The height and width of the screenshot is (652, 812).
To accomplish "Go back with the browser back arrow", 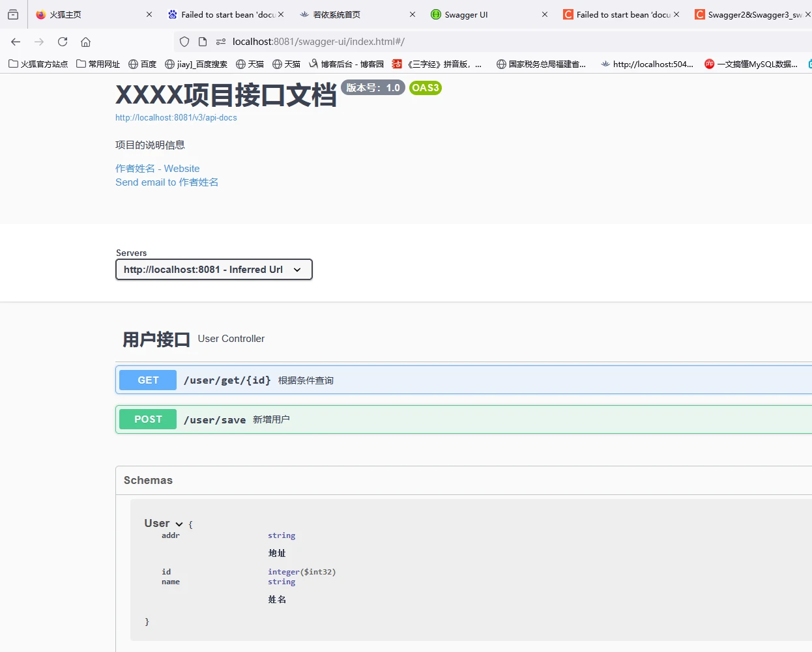I will (16, 42).
